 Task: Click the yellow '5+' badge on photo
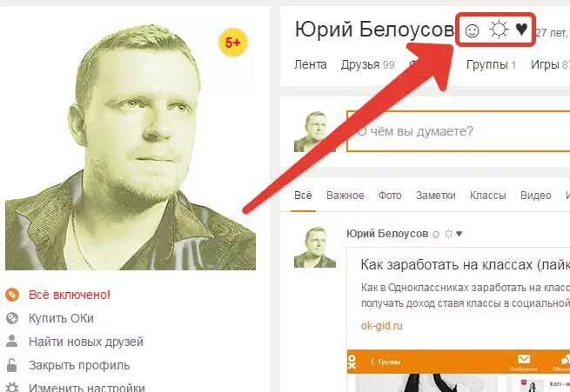[233, 43]
